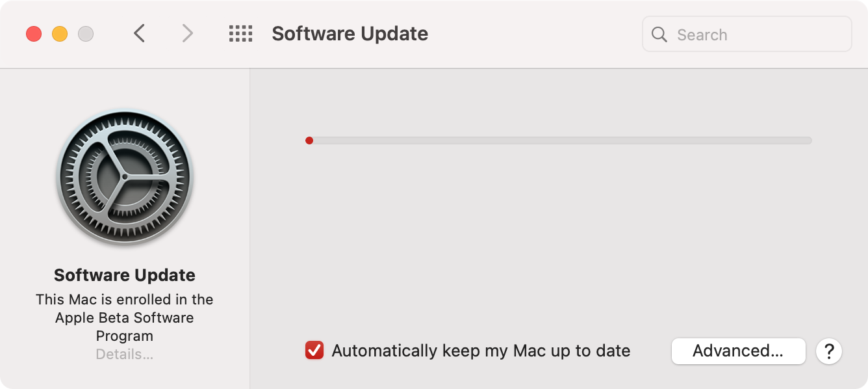Click the gray disabled zoom window button

pos(86,34)
